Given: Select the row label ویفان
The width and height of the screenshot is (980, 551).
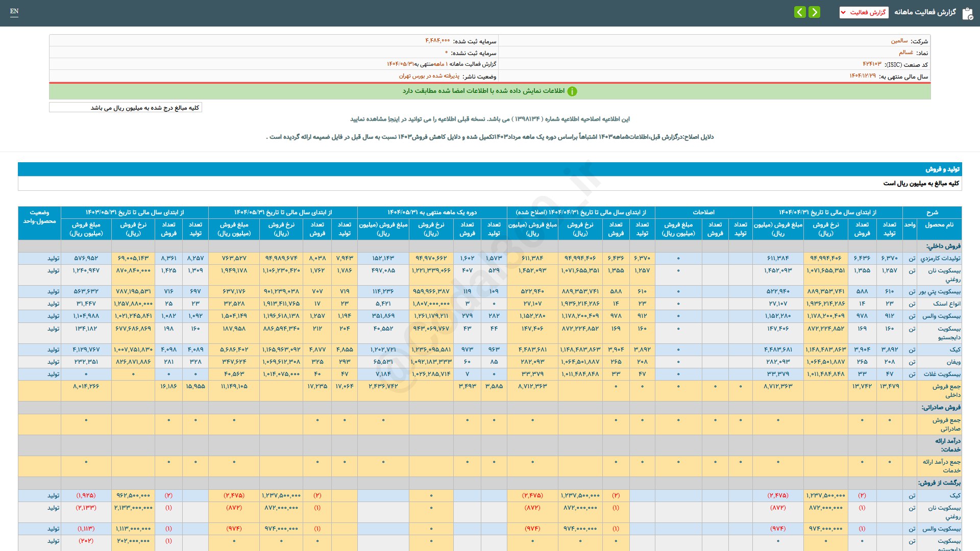Looking at the screenshot, I should coord(953,362).
